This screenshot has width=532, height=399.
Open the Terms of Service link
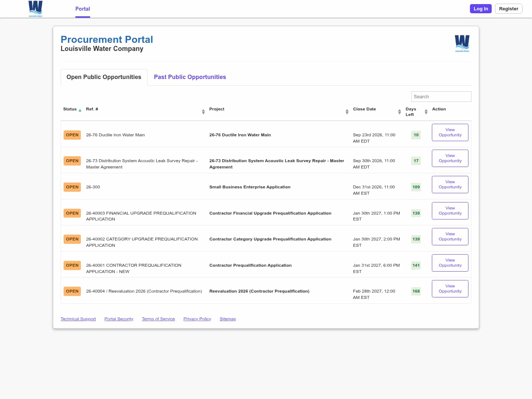[158, 319]
